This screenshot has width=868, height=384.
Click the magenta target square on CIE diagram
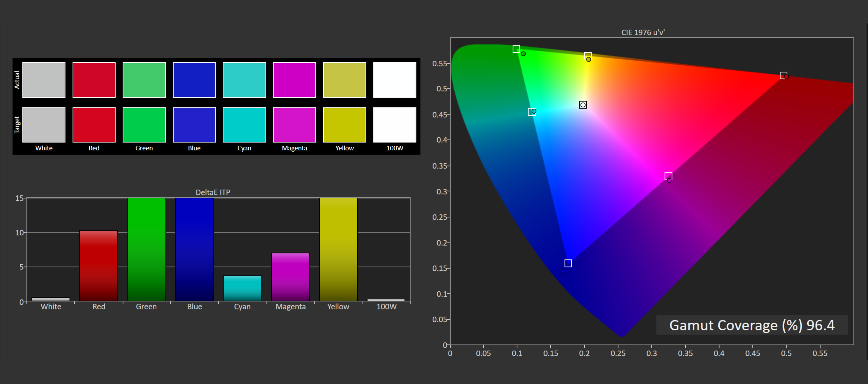click(x=669, y=176)
